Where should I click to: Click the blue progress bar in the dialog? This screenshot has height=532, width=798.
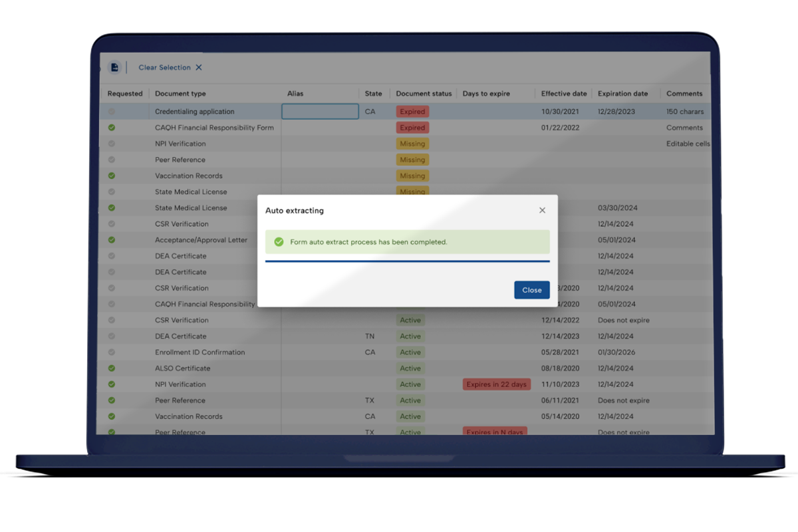point(407,261)
